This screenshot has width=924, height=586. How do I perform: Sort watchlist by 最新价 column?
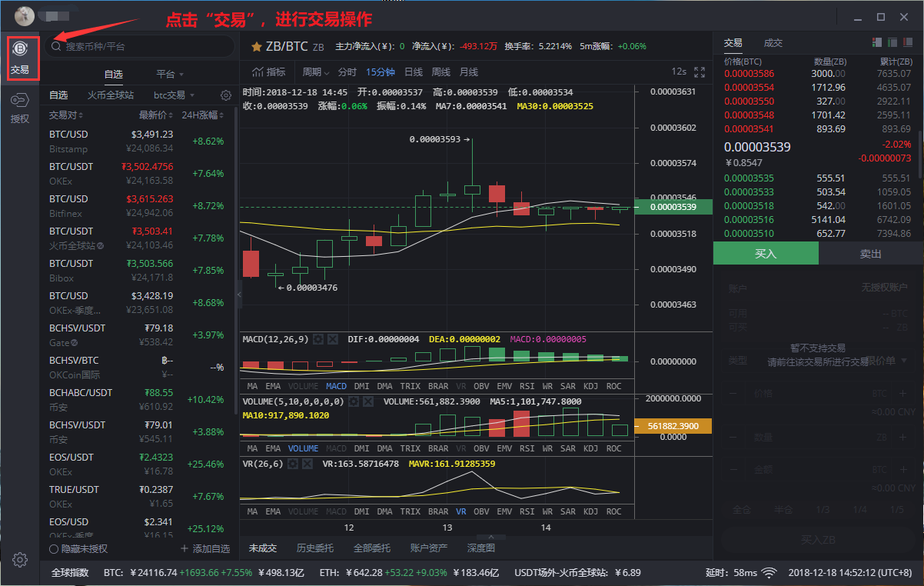click(156, 115)
